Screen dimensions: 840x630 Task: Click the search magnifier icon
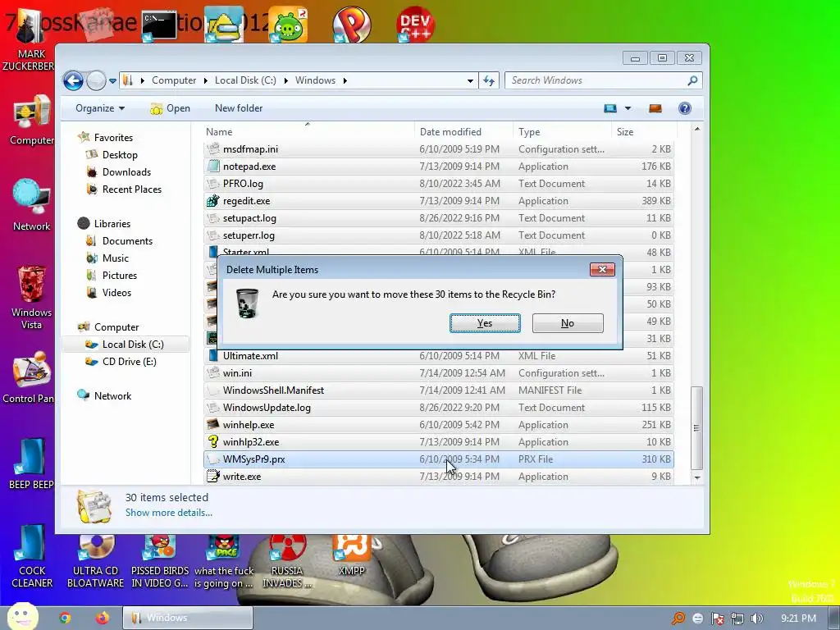coord(692,80)
